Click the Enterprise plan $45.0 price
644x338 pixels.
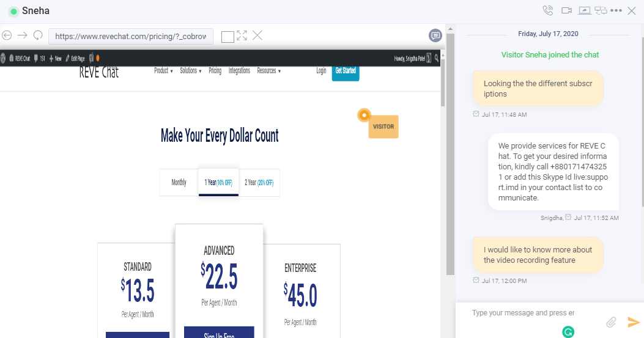click(x=300, y=295)
